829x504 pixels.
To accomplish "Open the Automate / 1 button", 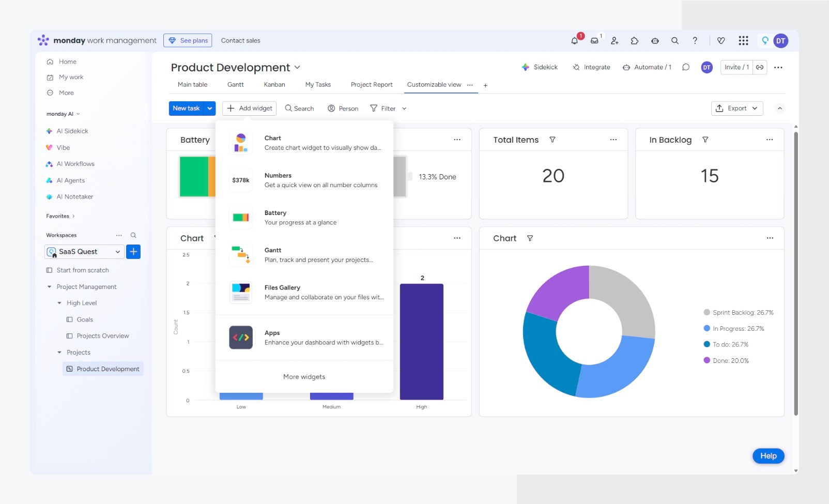I will point(647,67).
